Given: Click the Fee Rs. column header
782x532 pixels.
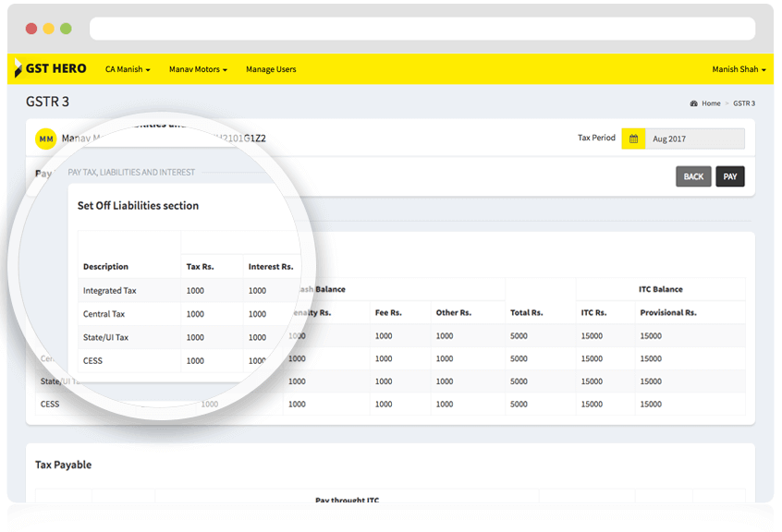Looking at the screenshot, I should 388,313.
